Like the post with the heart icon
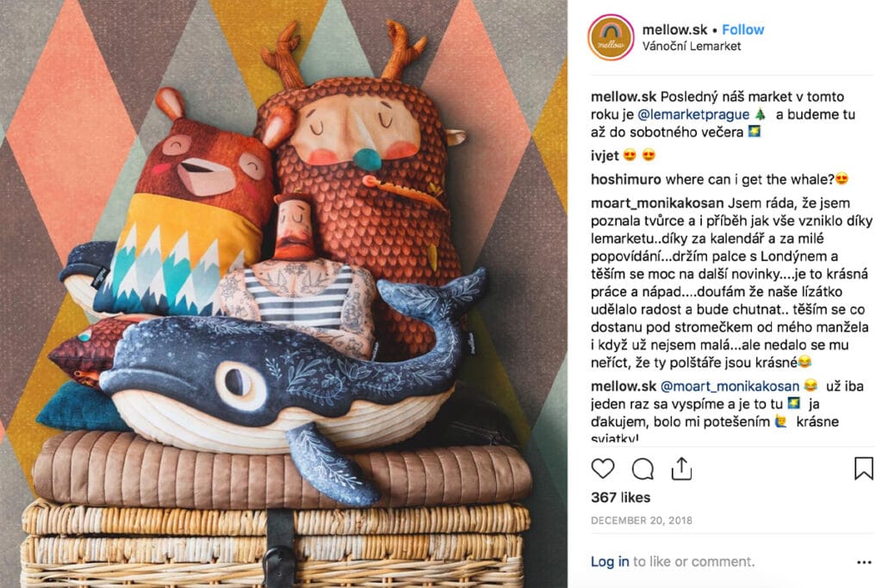 [x=602, y=468]
